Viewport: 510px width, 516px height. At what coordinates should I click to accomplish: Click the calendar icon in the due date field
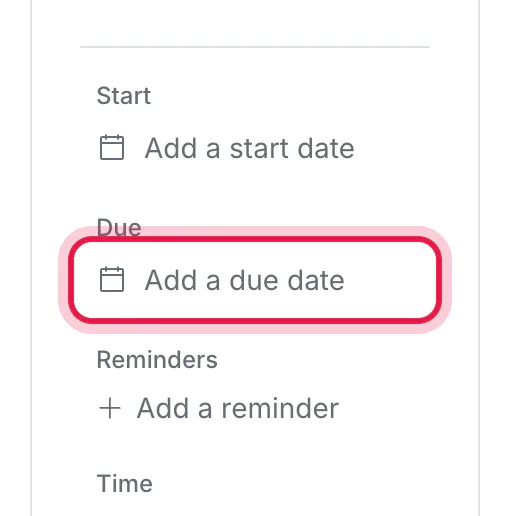(x=112, y=279)
